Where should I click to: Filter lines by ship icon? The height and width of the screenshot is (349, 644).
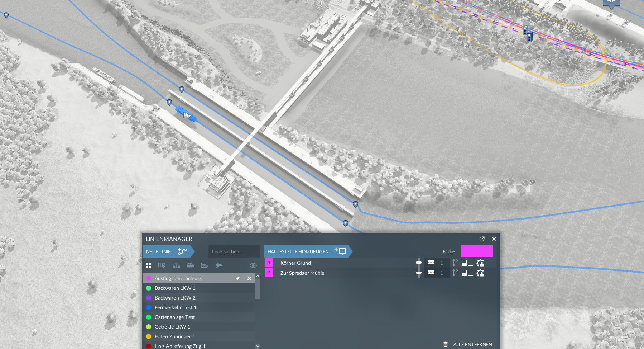coord(205,265)
